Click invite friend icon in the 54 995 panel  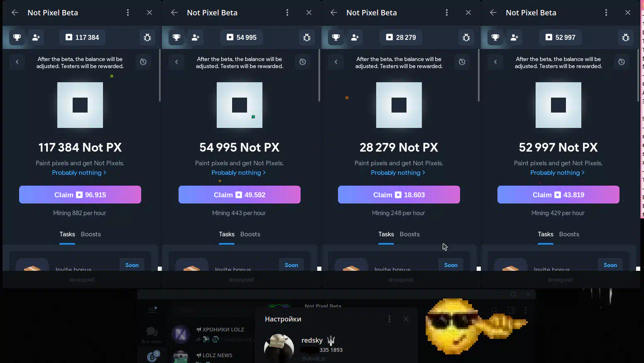click(196, 37)
